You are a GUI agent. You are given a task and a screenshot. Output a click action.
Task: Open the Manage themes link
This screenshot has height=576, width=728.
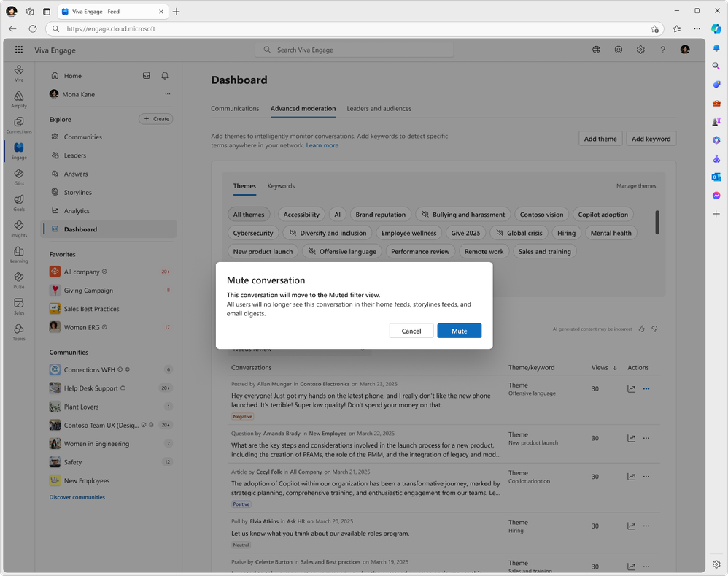click(x=636, y=186)
